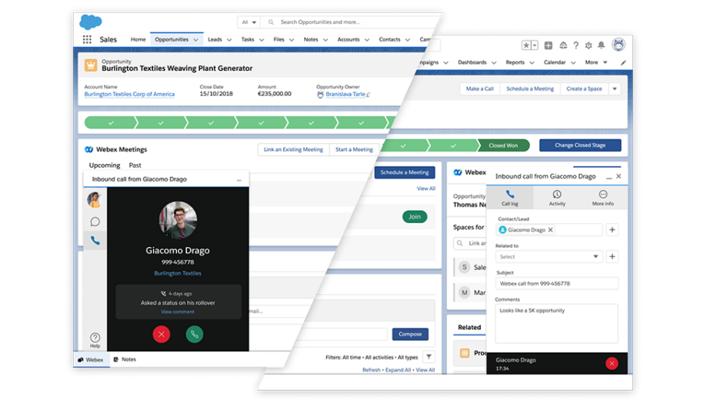Expand the Opportunities tab dropdown arrow
The image size is (704, 400).
(x=196, y=40)
